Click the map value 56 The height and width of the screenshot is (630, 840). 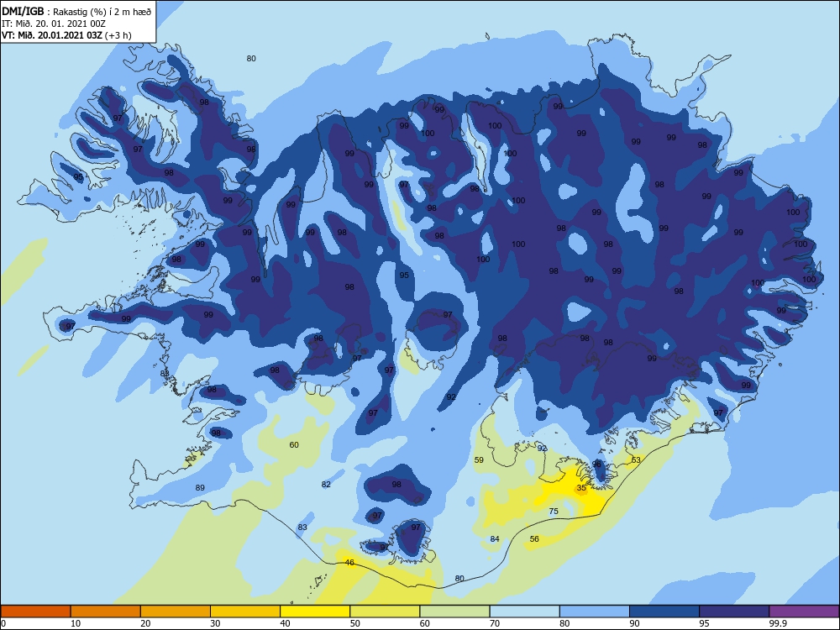[x=534, y=539]
